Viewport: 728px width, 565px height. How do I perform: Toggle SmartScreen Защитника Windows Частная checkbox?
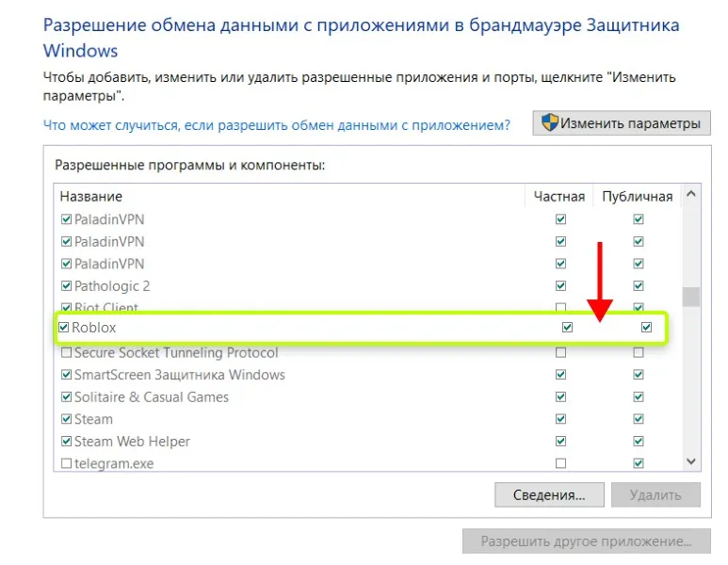pos(561,375)
